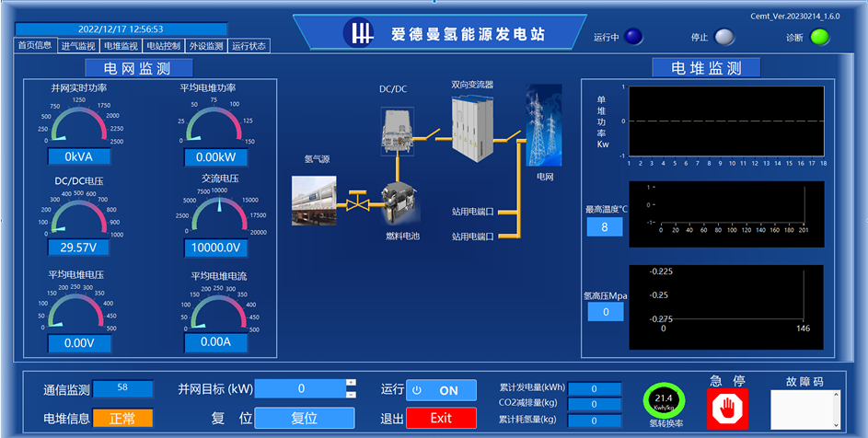Click the 停止 gray indicator light
The width and height of the screenshot is (868, 438).
724,37
